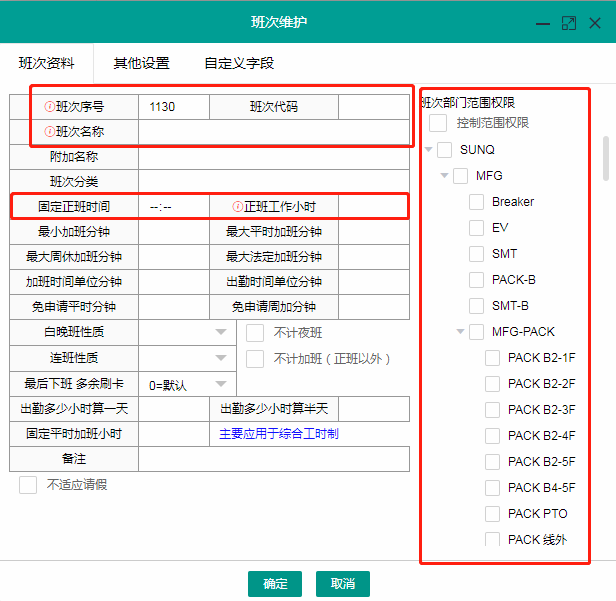The width and height of the screenshot is (616, 601).
Task: Collapse the SUNQ tree node
Action: tap(429, 150)
